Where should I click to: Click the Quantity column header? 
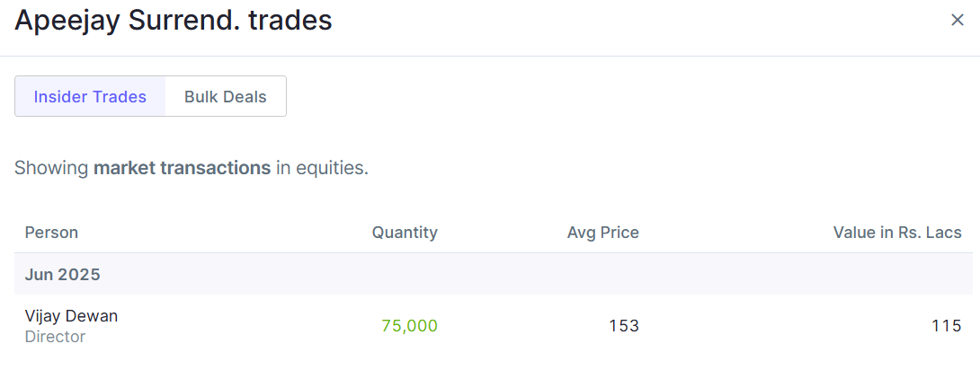tap(405, 233)
